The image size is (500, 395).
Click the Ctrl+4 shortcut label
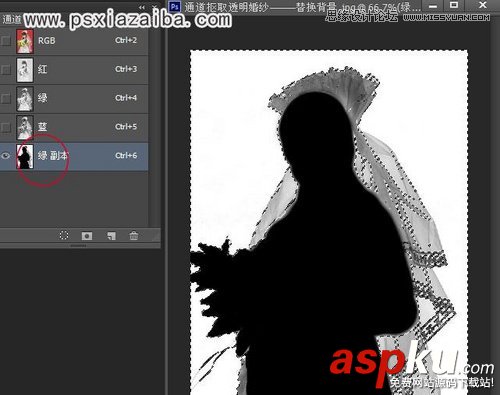(x=126, y=98)
